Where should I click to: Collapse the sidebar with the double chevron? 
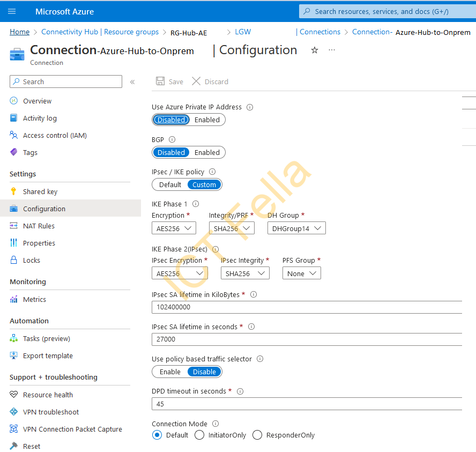point(132,82)
